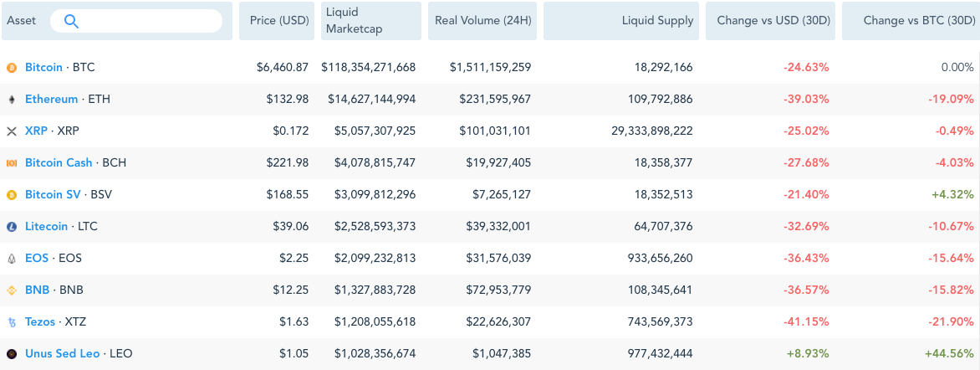This screenshot has height=370, width=980.
Task: Select EOS liquid supply 933,656,260
Action: click(661, 258)
